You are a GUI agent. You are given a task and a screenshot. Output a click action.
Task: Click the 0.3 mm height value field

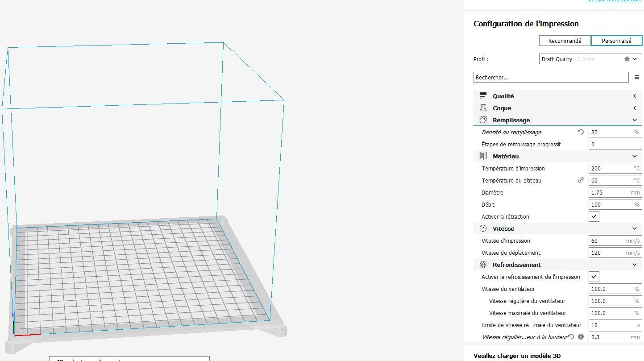(615, 337)
